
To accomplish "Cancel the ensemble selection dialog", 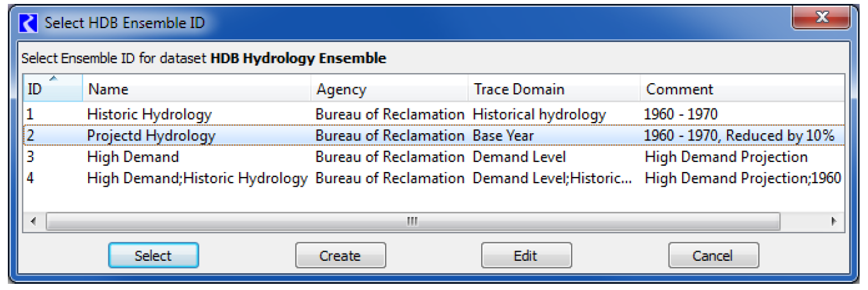I will point(713,256).
